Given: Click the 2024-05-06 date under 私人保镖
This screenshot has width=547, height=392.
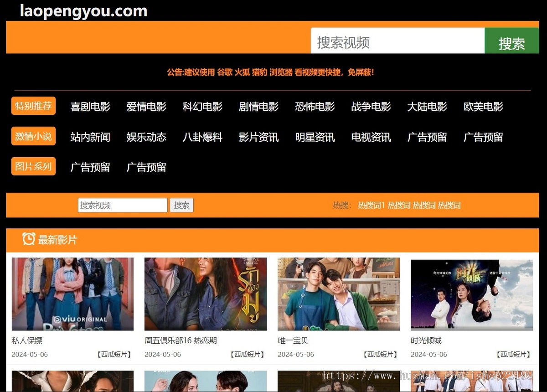Looking at the screenshot, I should pos(30,354).
